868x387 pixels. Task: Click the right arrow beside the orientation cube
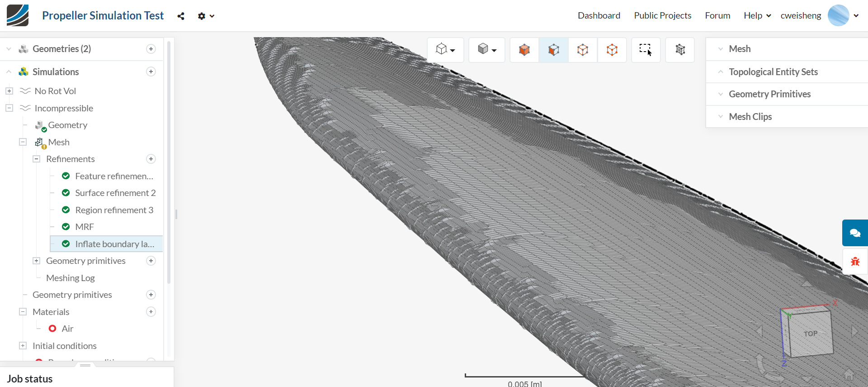[854, 332]
